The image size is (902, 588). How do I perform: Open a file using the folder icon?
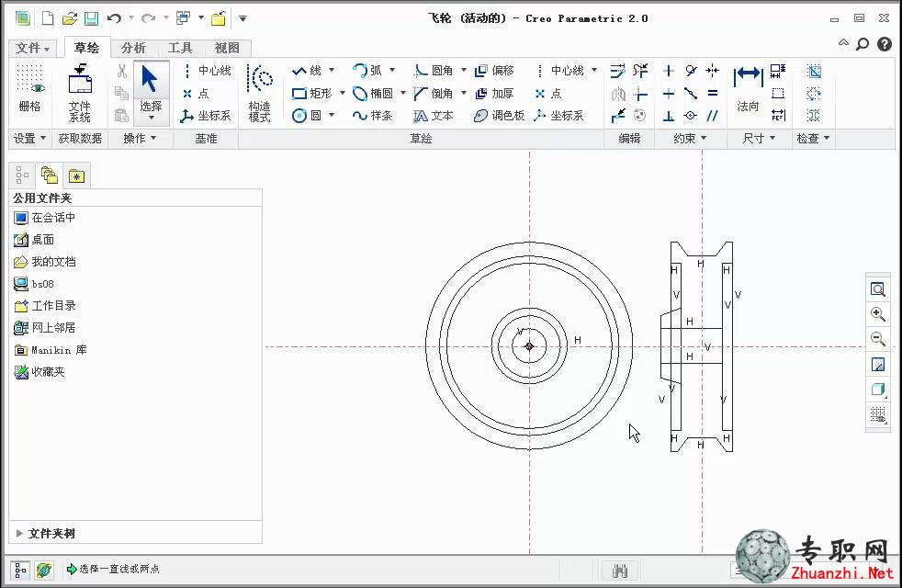click(70, 18)
